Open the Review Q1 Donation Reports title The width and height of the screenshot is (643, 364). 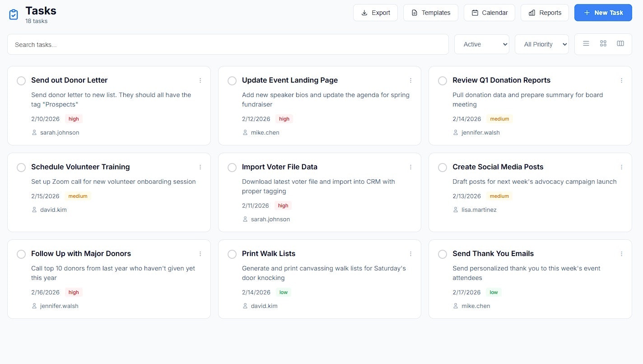click(x=501, y=80)
